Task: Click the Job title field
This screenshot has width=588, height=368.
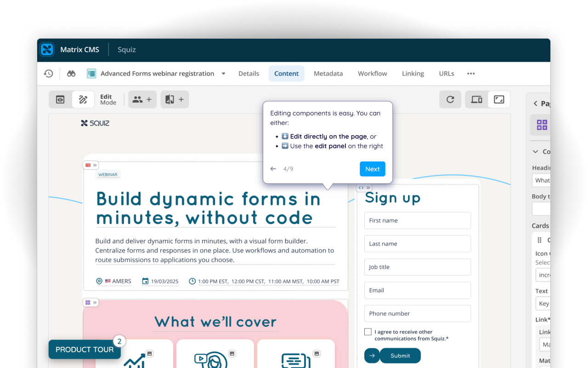Action: 418,267
